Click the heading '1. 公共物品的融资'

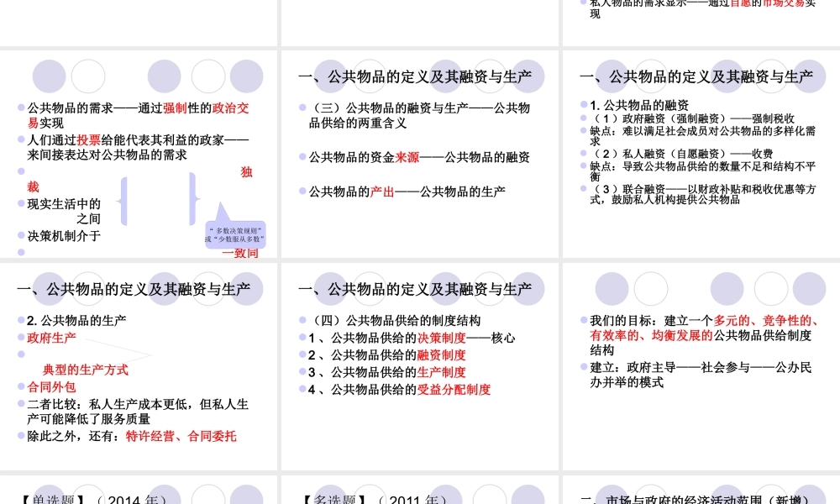click(639, 106)
